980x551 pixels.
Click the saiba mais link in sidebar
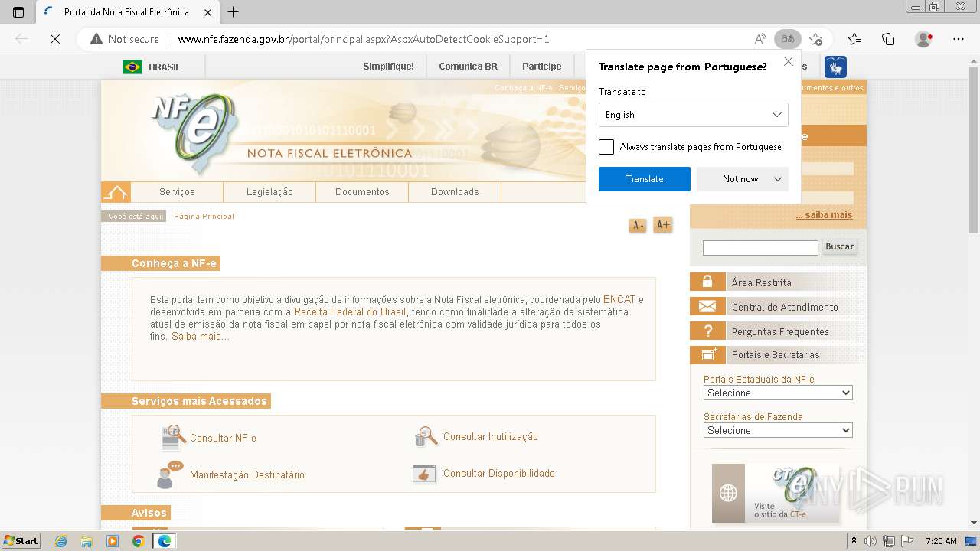tap(824, 215)
